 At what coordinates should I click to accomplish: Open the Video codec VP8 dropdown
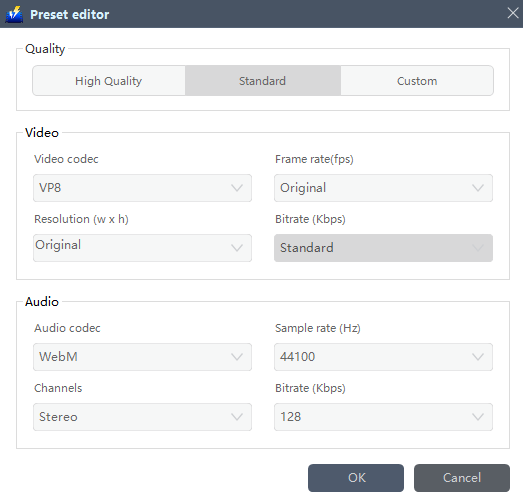(142, 188)
